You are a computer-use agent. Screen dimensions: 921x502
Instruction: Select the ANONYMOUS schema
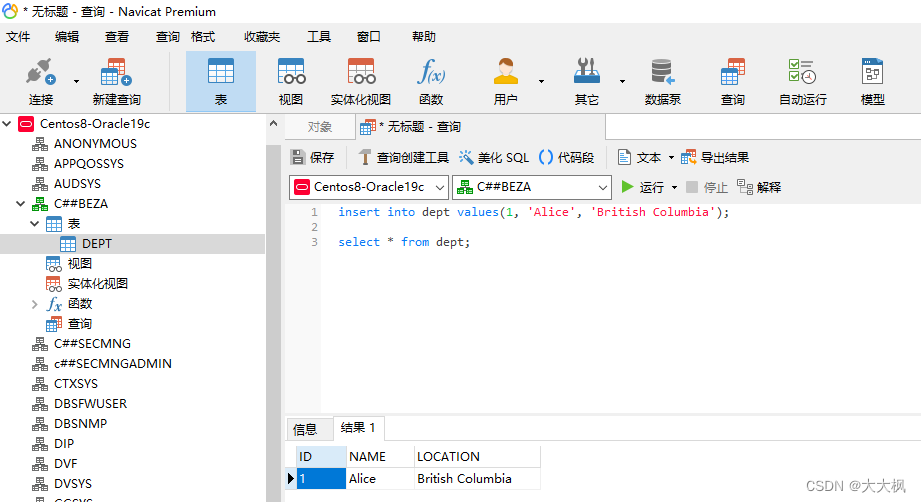(95, 144)
